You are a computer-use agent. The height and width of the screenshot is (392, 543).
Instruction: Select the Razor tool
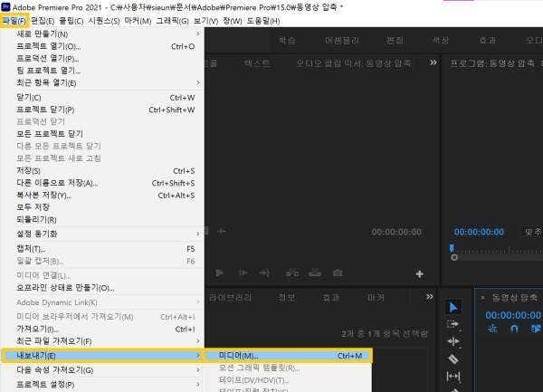click(x=453, y=359)
